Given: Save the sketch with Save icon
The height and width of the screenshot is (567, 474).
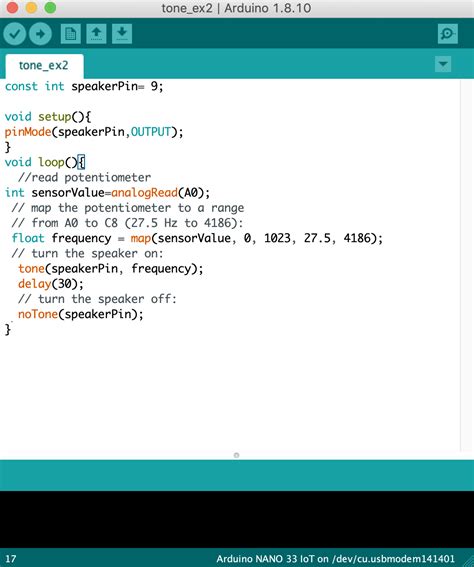Looking at the screenshot, I should click(x=122, y=34).
